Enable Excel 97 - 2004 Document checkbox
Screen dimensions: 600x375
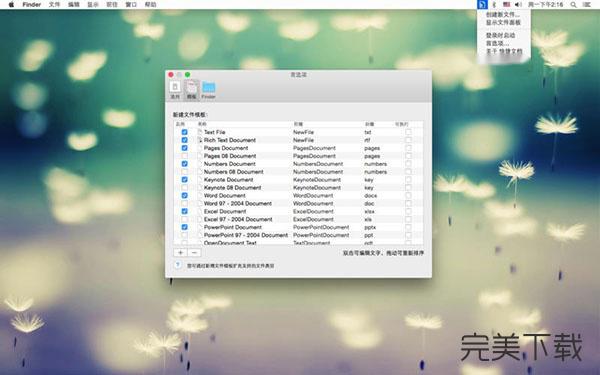point(184,219)
